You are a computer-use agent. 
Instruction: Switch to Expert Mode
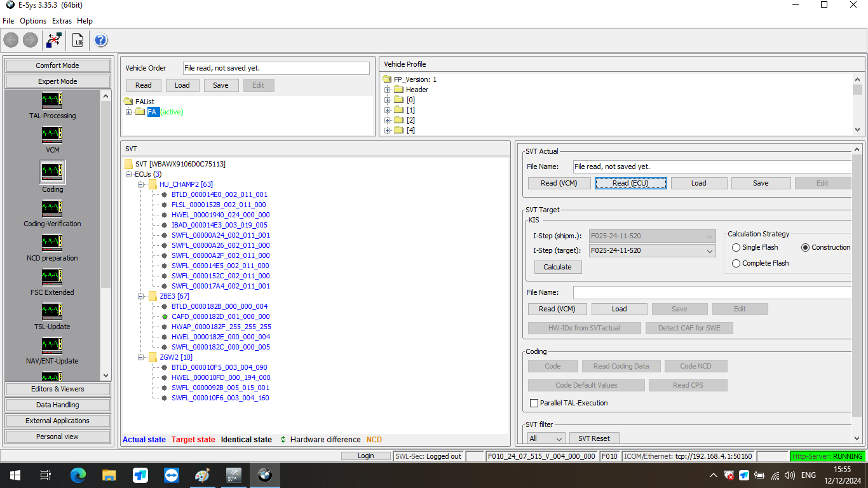57,81
